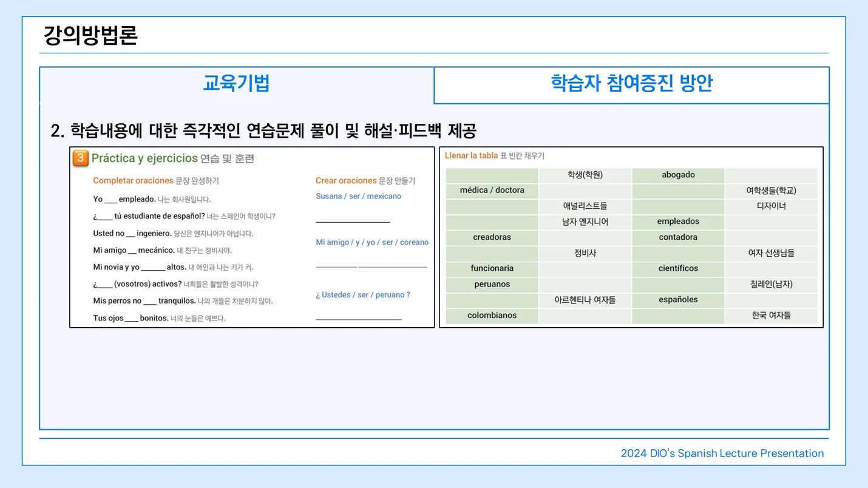
Task: Click the footer 2024 DIO's Spanish Lecture Presentation
Action: tap(722, 453)
